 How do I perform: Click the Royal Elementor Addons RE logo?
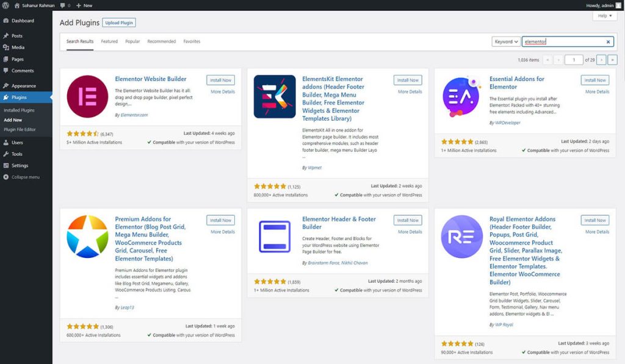coord(461,237)
